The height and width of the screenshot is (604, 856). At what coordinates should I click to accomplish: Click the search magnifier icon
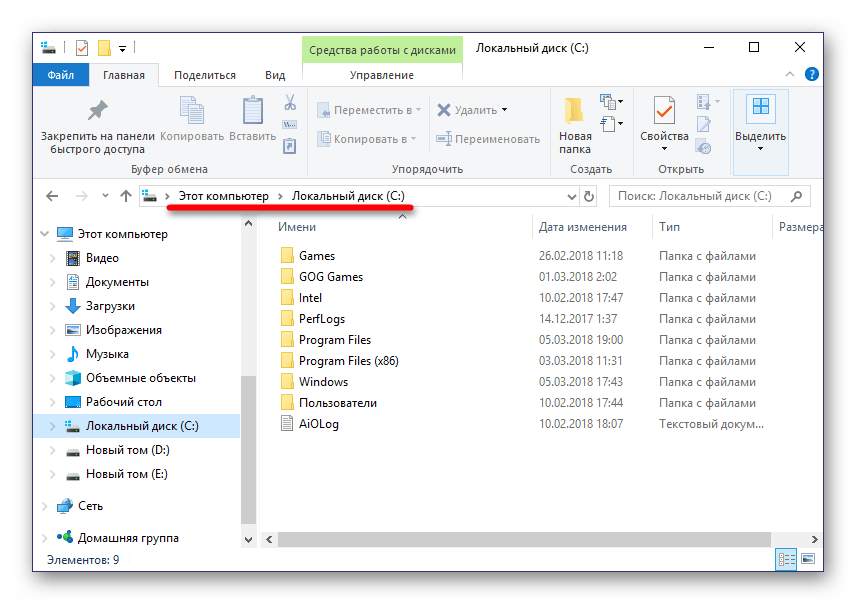[x=796, y=196]
